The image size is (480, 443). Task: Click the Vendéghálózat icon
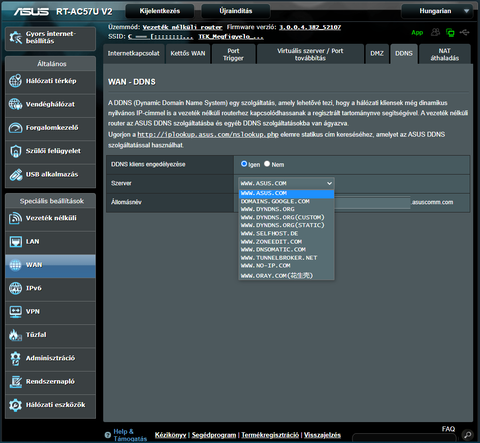tap(15, 104)
